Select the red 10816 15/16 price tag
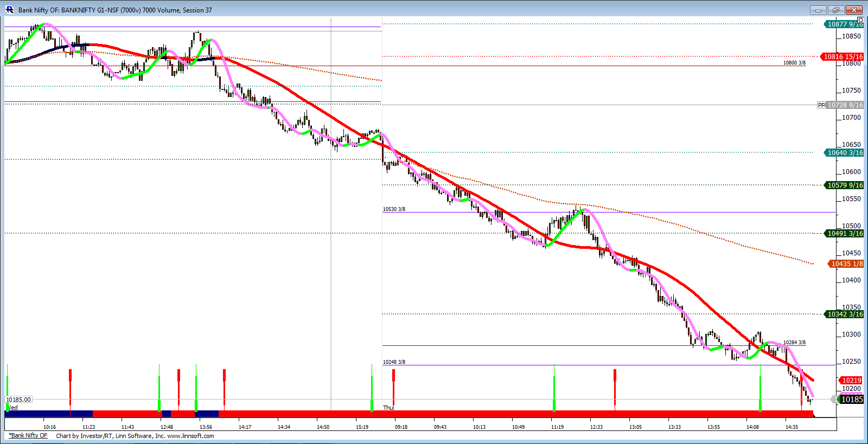The image size is (868, 444). 843,56
